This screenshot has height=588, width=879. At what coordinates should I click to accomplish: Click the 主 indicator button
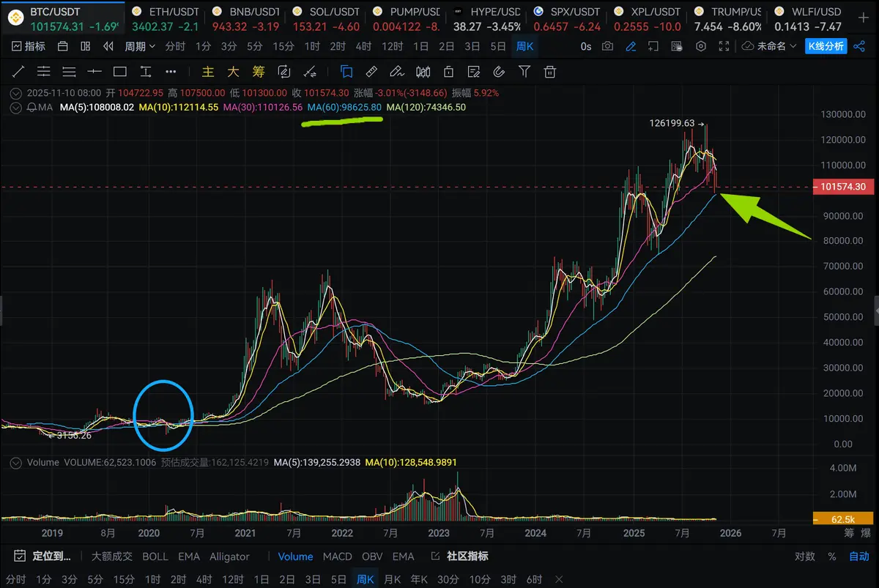[208, 72]
